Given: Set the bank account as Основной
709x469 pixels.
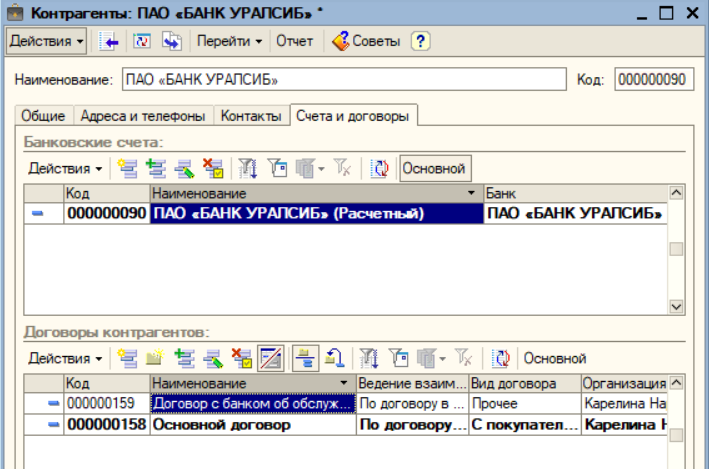Looking at the screenshot, I should 434,168.
